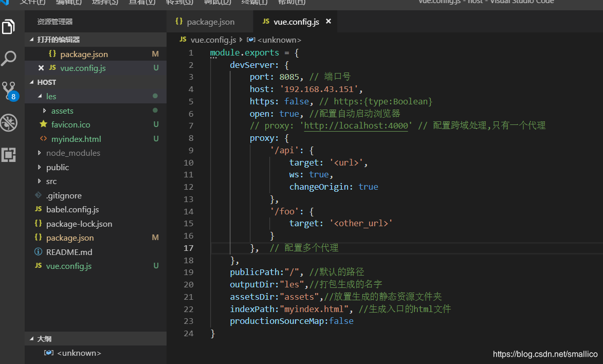Click the HTML icon beside myindex.html
Screen dimensions: 603x364
point(44,138)
